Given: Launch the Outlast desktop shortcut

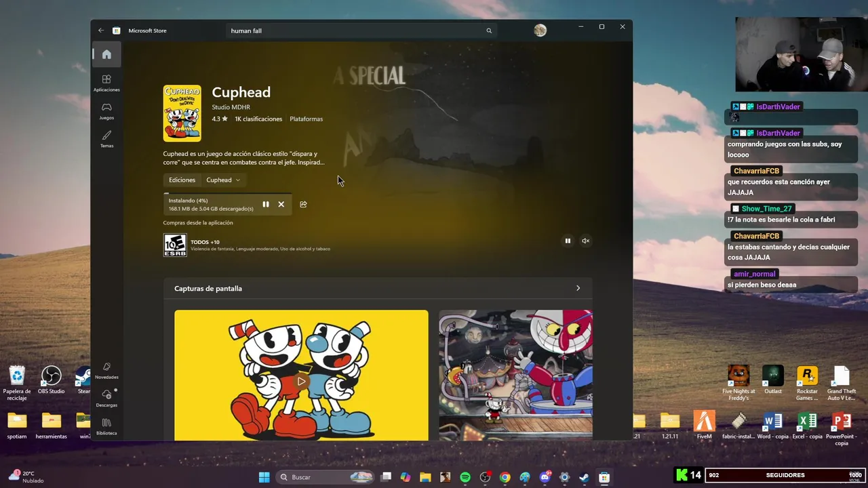Looking at the screenshot, I should pyautogui.click(x=773, y=380).
